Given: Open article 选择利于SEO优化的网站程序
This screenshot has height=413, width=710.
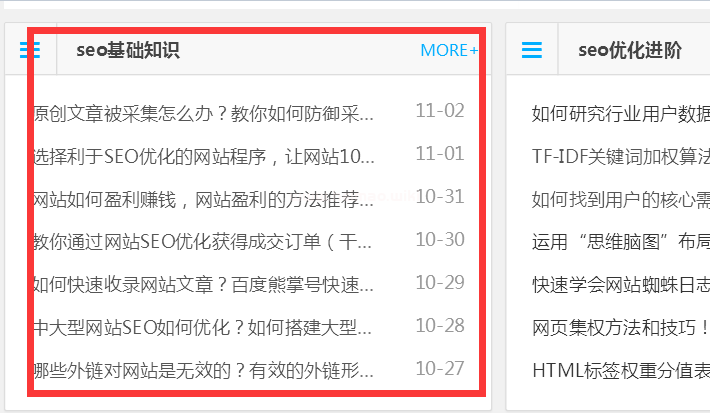Looking at the screenshot, I should [x=203, y=156].
